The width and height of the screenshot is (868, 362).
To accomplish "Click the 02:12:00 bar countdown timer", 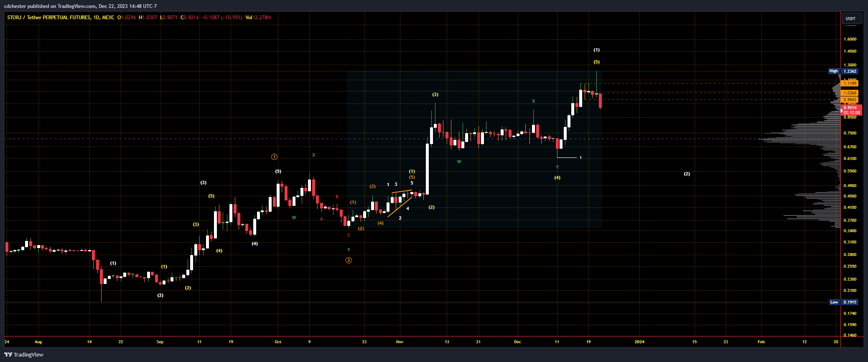I will pos(852,113).
